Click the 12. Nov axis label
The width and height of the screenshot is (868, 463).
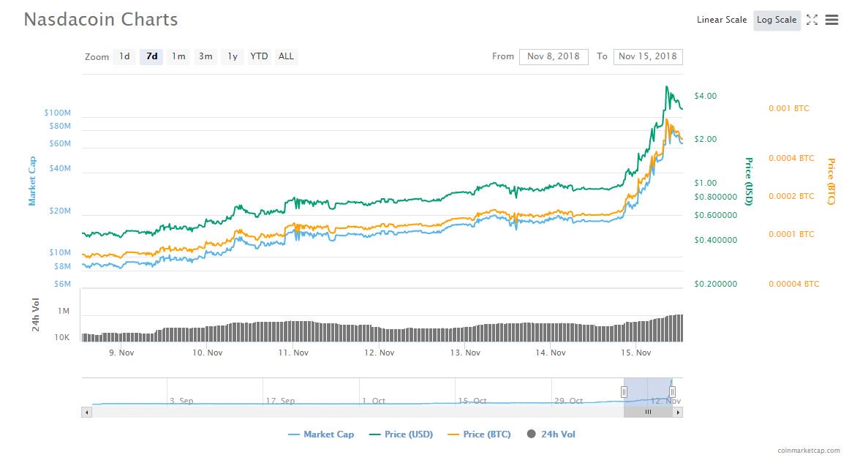point(379,353)
